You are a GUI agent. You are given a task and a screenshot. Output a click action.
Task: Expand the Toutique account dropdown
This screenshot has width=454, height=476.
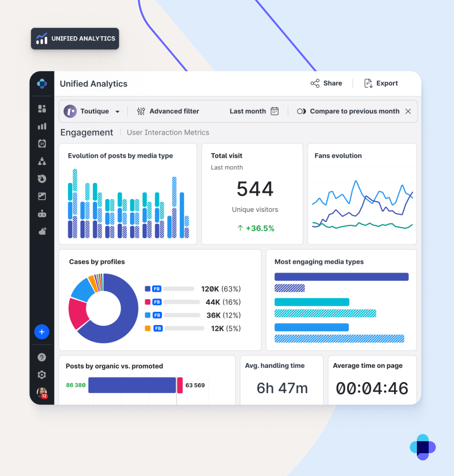click(117, 111)
